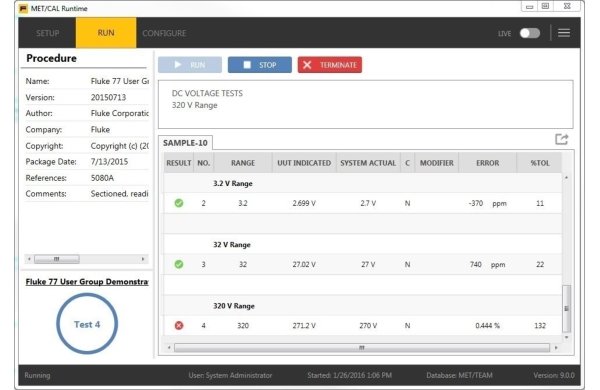This screenshot has height=390, width=600.
Task: Click the 0.444 % error value
Action: 488,326
